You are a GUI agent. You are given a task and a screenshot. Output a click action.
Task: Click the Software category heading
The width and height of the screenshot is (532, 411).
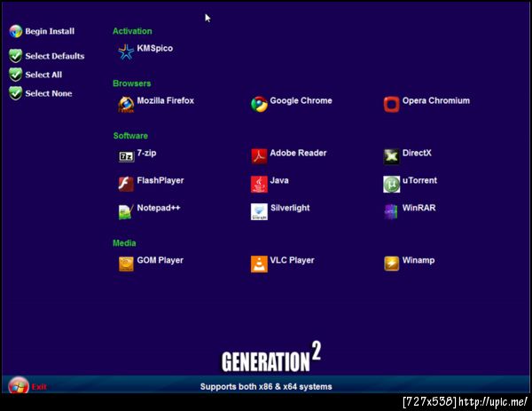click(x=130, y=136)
